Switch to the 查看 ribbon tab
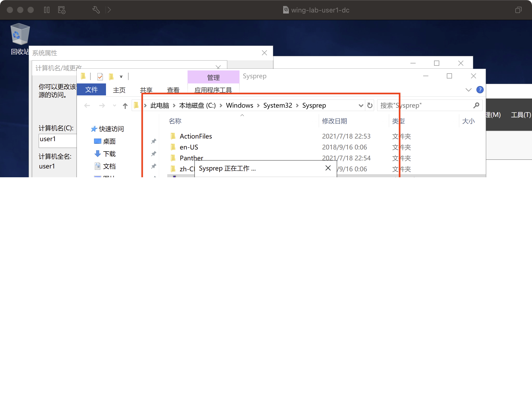 173,90
